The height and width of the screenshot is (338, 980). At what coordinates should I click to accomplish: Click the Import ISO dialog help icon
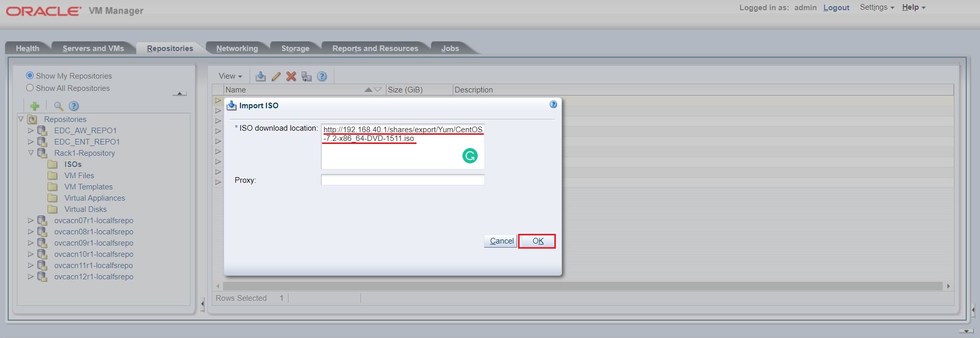coord(553,104)
